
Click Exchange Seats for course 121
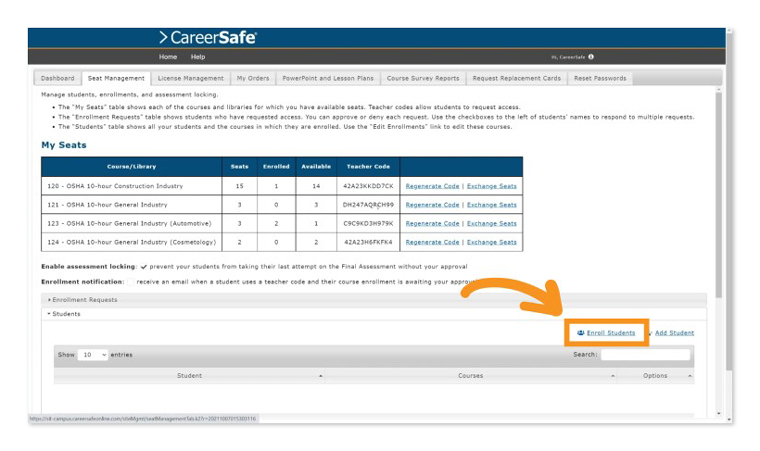491,205
